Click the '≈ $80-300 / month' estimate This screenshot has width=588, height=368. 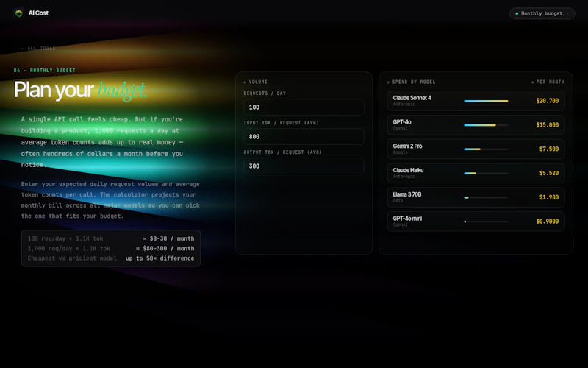click(165, 248)
